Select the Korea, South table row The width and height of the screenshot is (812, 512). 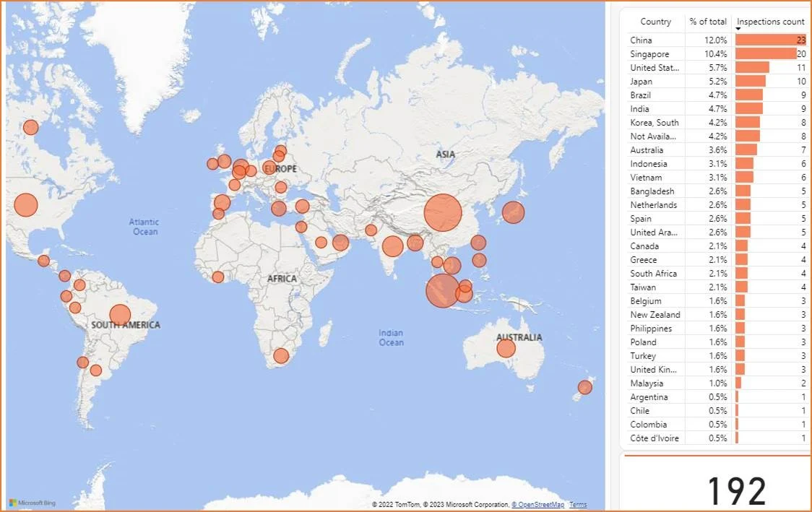[x=654, y=123]
